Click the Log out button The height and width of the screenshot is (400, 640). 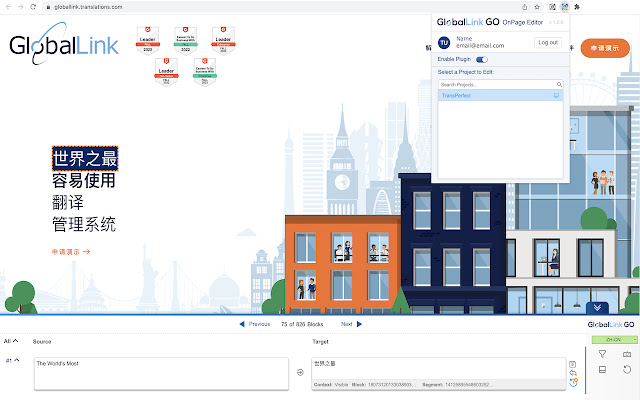click(x=548, y=42)
